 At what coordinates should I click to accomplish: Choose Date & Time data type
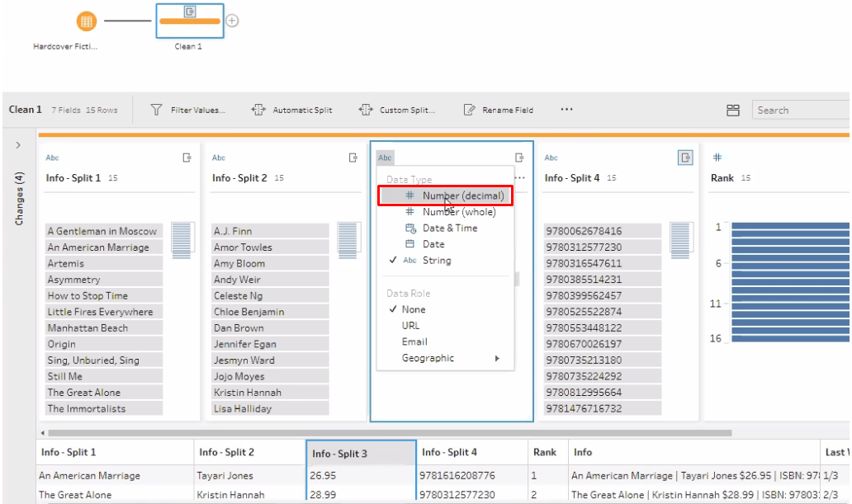(445, 228)
